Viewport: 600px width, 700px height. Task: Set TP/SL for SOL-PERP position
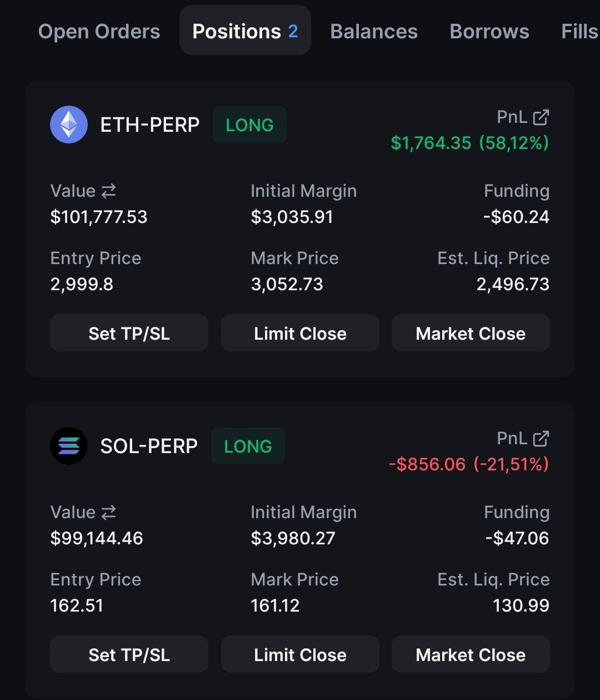click(x=129, y=654)
